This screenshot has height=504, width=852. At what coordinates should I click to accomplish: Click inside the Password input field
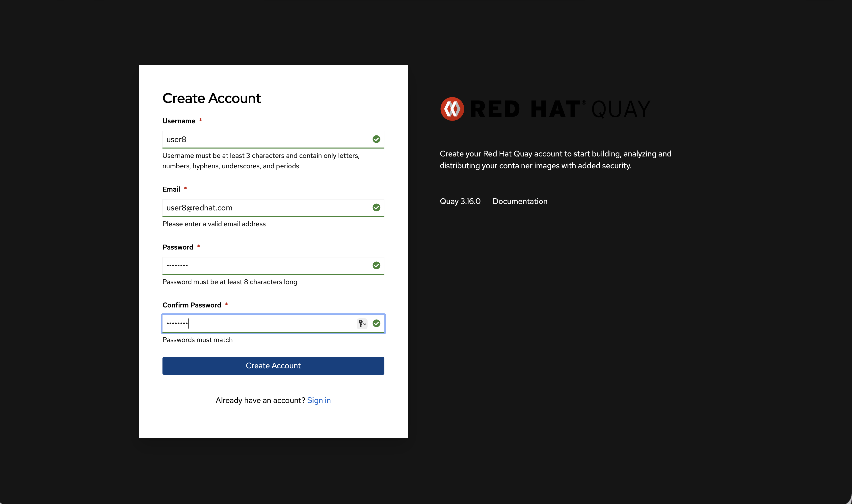pyautogui.click(x=265, y=265)
